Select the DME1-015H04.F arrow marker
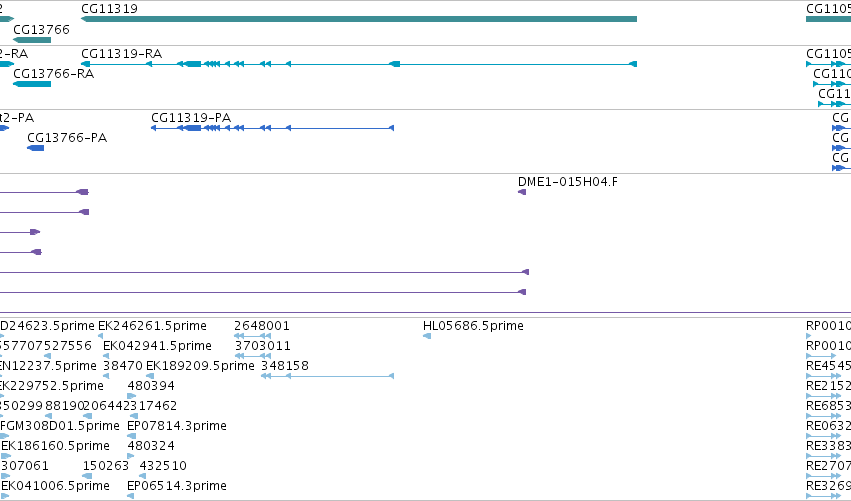This screenshot has height=501, width=851. [x=522, y=192]
